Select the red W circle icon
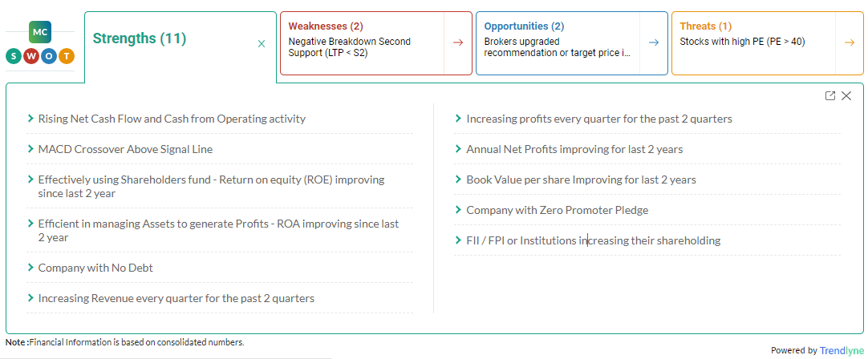 pos(31,56)
